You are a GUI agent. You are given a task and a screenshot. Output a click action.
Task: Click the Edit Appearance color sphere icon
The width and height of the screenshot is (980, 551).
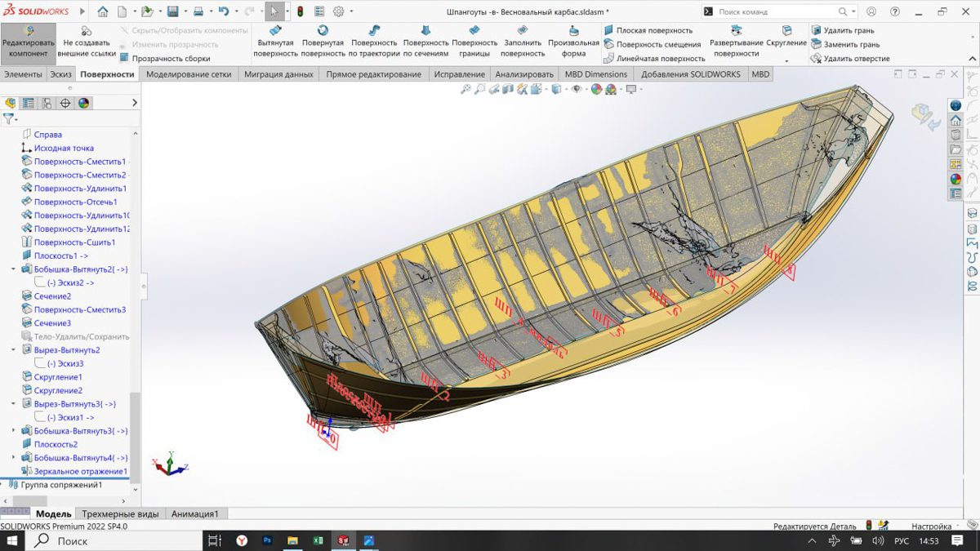coord(596,89)
